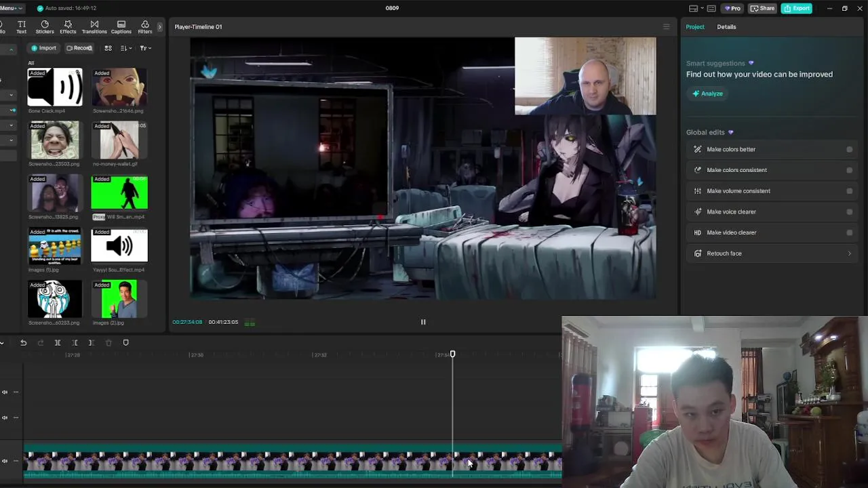Select the green screen Will Sm...en.mp4 thumbnail
Viewport: 868px width, 488px height.
click(x=119, y=193)
